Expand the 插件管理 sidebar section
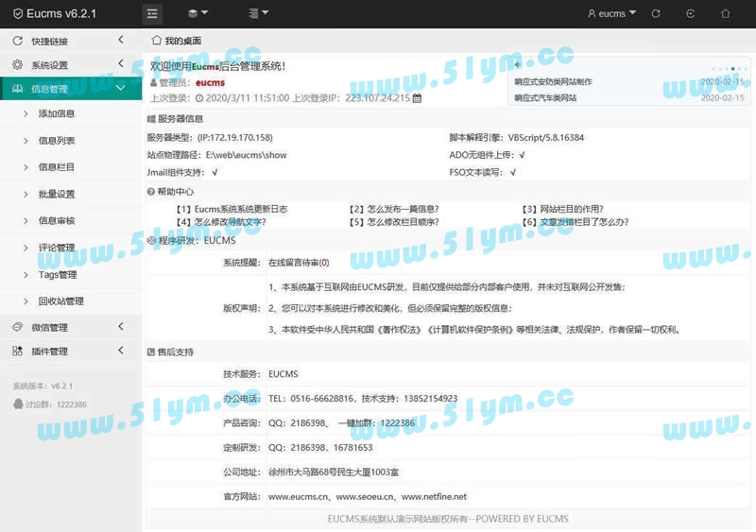The width and height of the screenshot is (756, 532). pyautogui.click(x=71, y=351)
